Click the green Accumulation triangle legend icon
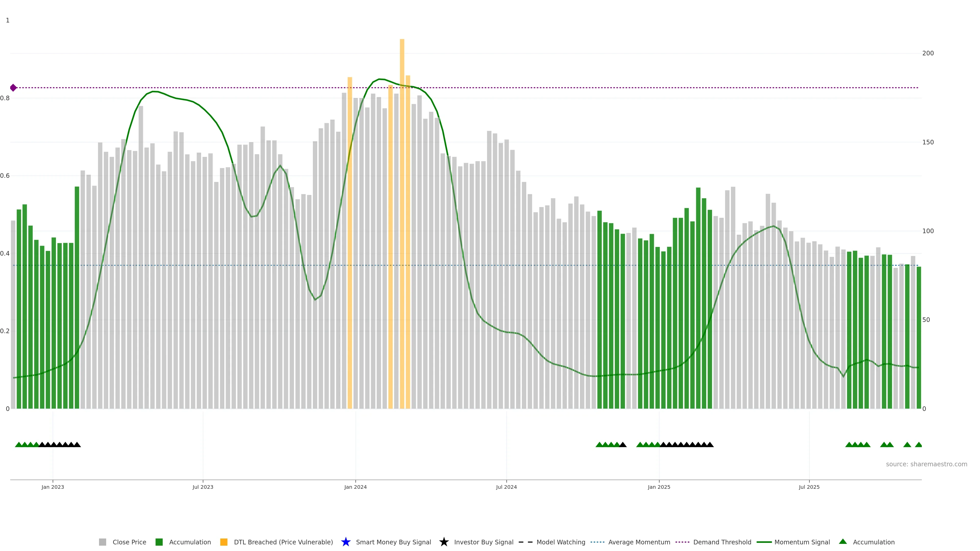The image size is (980, 551). coord(843,542)
